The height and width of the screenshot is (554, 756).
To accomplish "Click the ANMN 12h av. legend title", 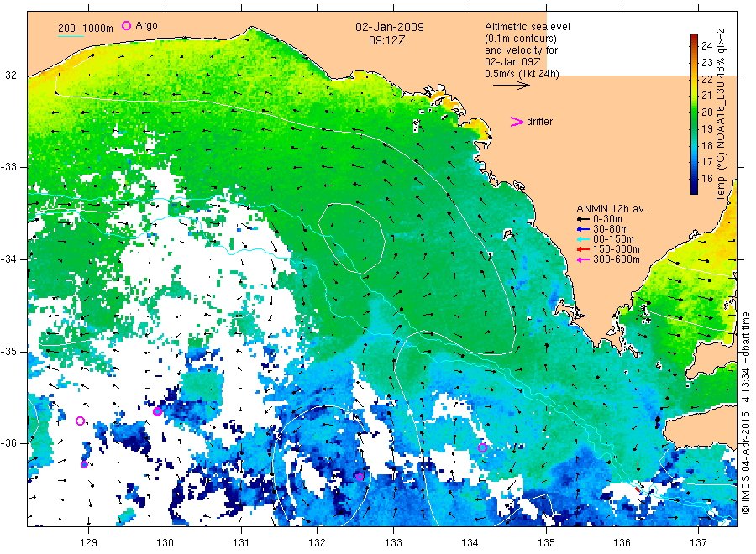I will (612, 209).
